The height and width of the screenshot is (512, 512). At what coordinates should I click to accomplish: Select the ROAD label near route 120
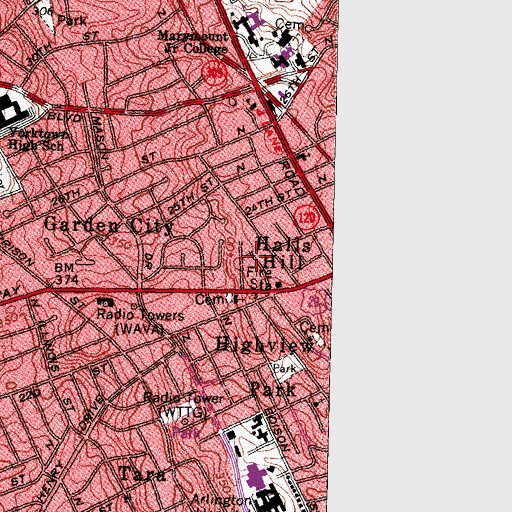click(293, 178)
